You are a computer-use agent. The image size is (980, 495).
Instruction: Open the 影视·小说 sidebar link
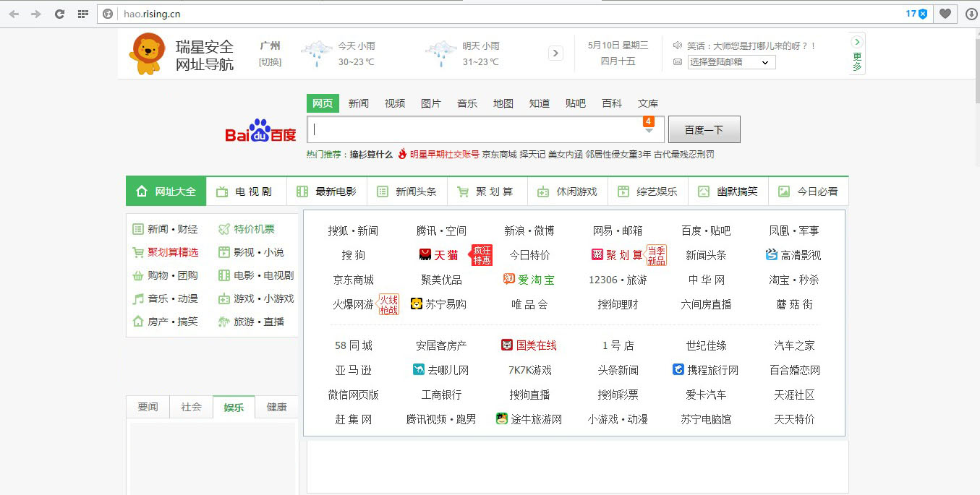(258, 252)
